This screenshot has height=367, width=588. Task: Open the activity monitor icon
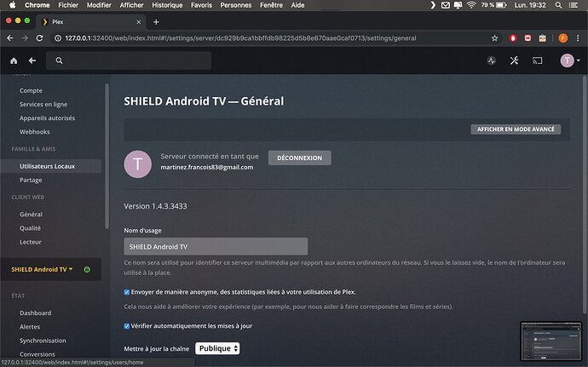(491, 60)
